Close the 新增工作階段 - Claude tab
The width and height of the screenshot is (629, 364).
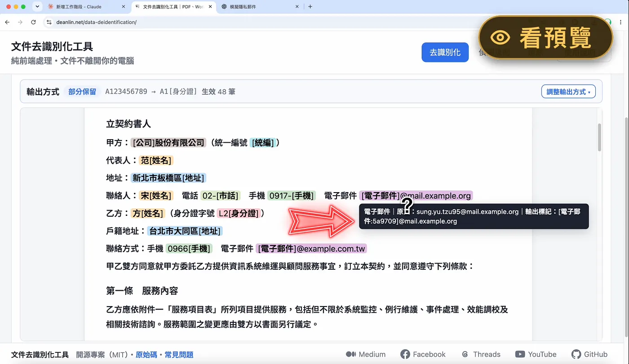point(124,7)
